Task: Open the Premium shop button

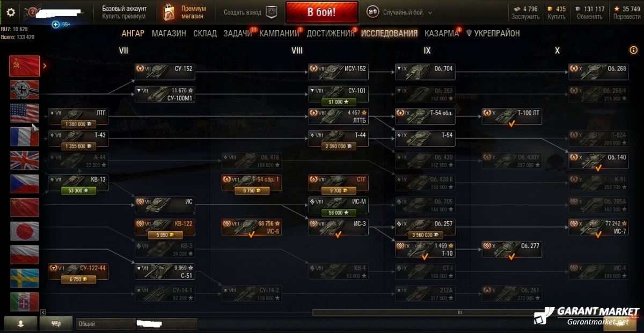Action: coord(185,12)
